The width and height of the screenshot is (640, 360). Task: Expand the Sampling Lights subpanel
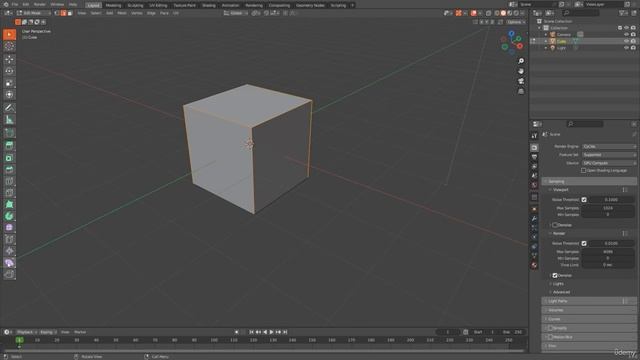558,284
